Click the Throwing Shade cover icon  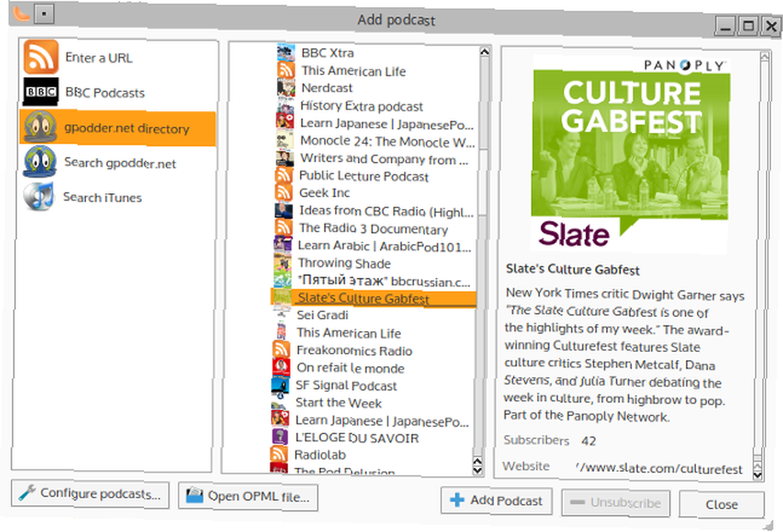click(283, 263)
